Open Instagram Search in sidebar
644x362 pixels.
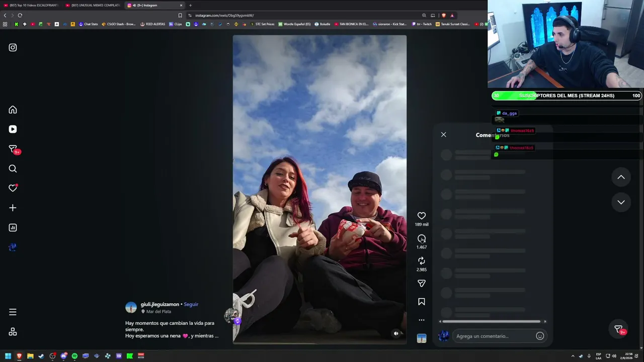pos(13,169)
